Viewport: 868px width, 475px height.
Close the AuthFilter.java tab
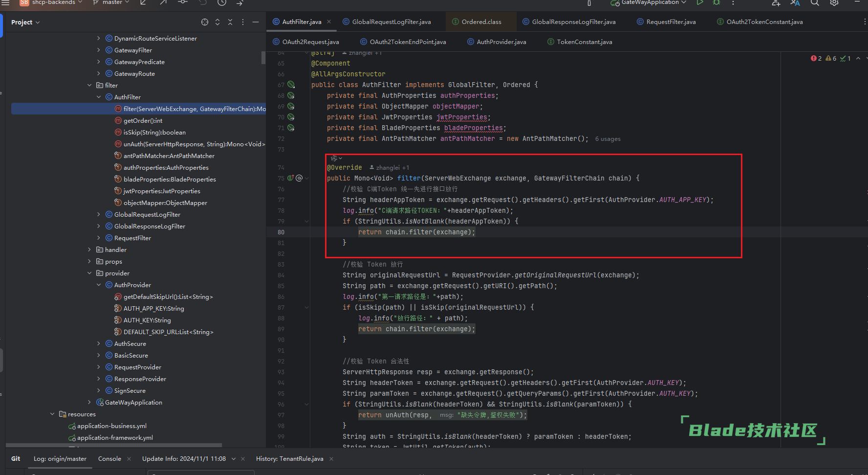(x=329, y=22)
